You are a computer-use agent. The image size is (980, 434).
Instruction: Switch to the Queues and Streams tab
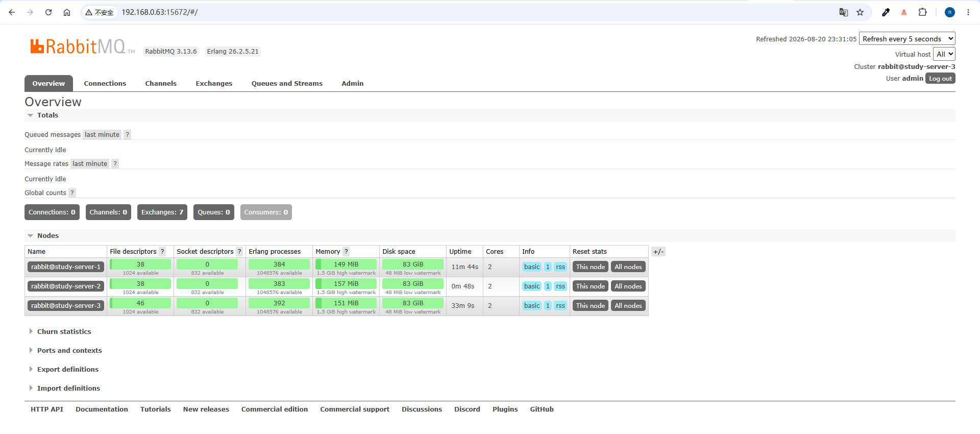[287, 84]
